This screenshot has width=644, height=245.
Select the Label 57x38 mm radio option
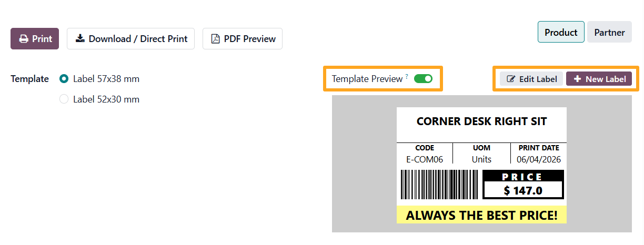pos(64,79)
